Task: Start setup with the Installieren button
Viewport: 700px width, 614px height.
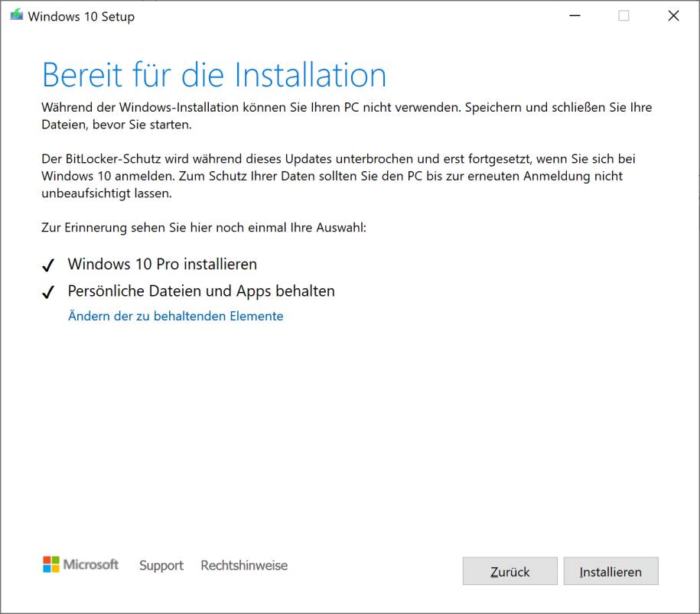Action: [610, 572]
